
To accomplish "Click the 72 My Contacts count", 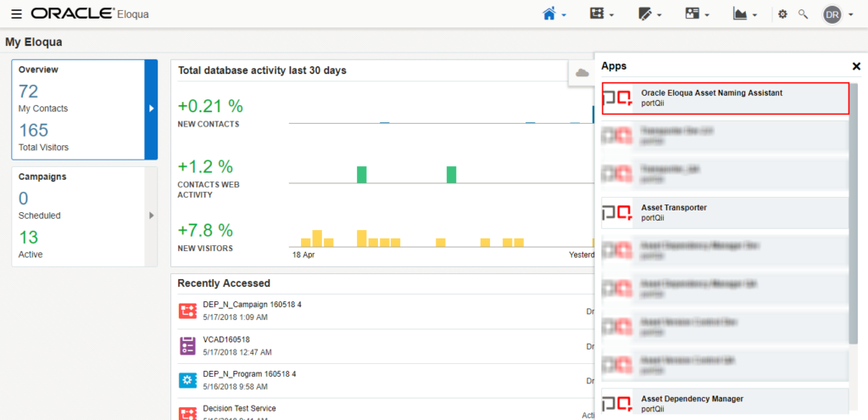I will click(29, 91).
